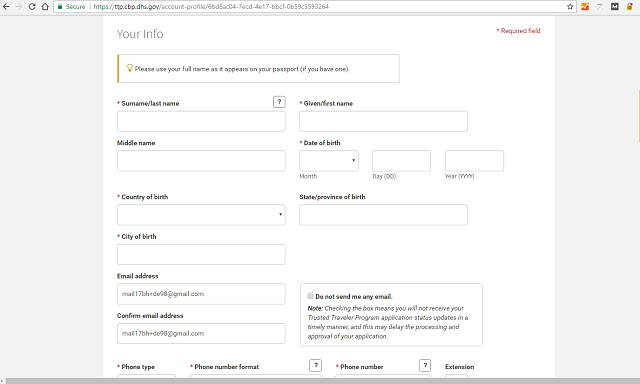Open the orange chart extension icon

pos(585,7)
